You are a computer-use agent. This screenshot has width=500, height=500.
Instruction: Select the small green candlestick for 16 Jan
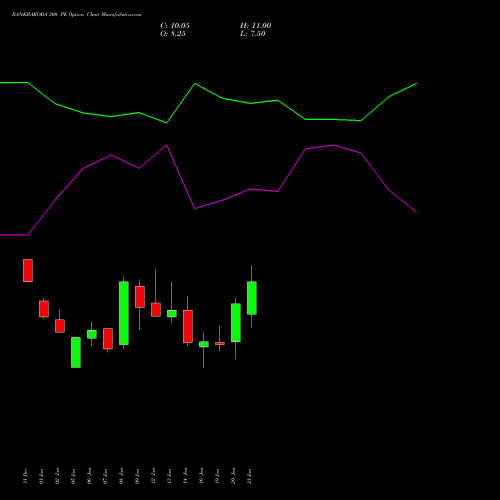pos(204,344)
